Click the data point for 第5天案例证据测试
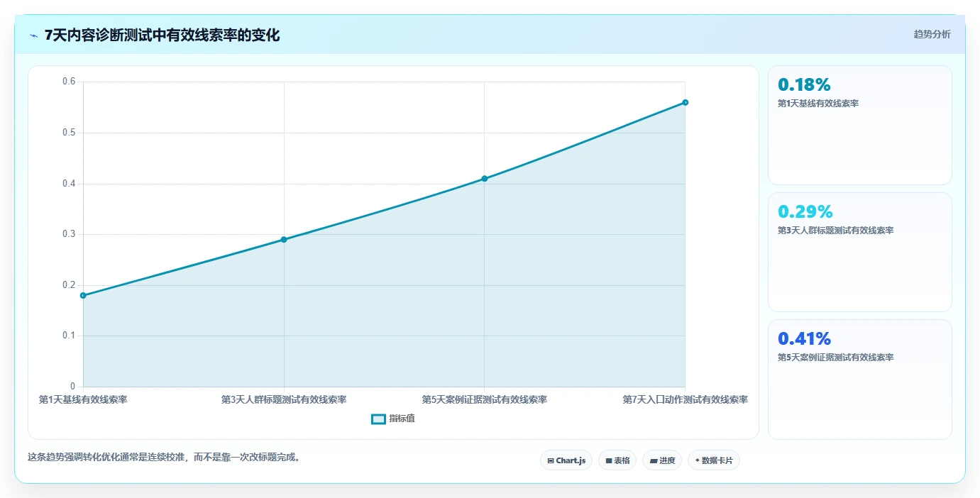Image resolution: width=980 pixels, height=498 pixels. [x=485, y=179]
